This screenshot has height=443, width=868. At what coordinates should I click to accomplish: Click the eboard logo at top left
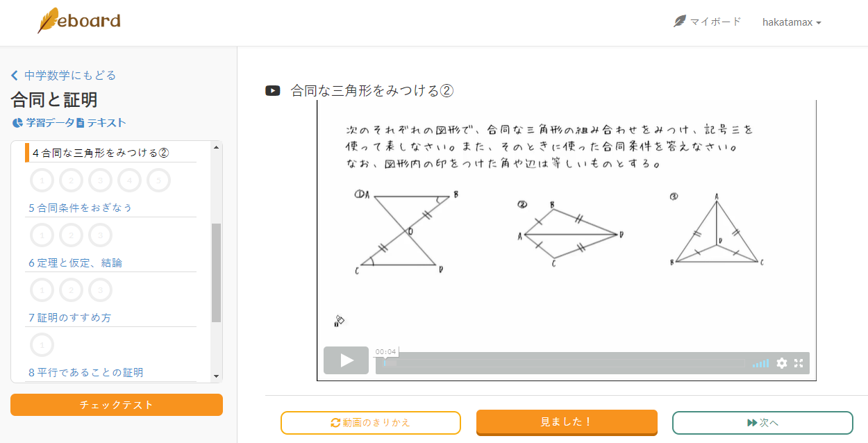click(x=78, y=22)
